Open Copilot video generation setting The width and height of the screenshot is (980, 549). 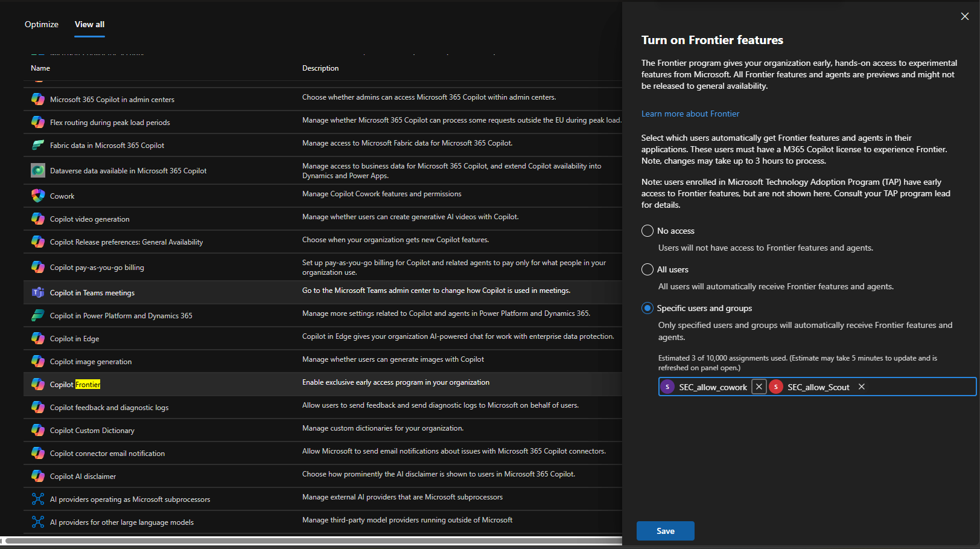90,219
